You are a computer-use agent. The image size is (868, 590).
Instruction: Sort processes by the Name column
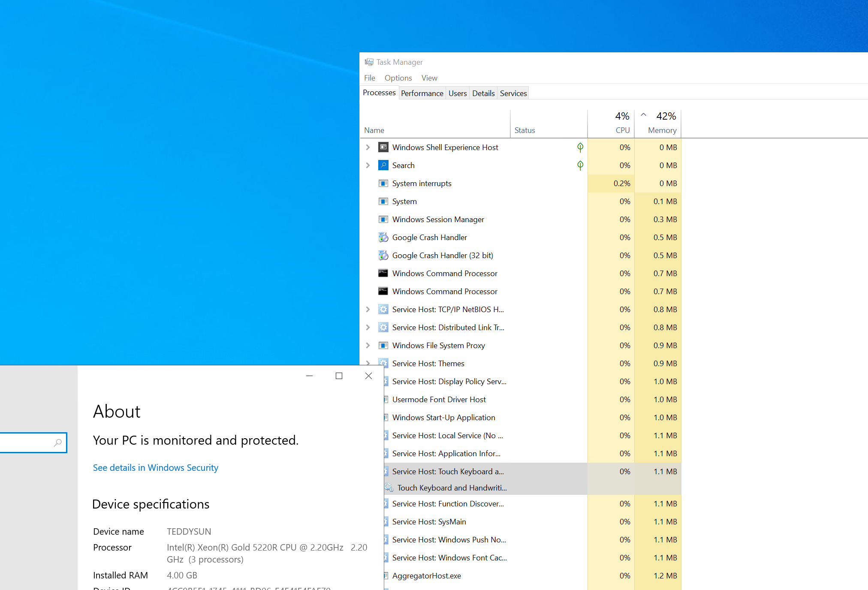point(435,124)
